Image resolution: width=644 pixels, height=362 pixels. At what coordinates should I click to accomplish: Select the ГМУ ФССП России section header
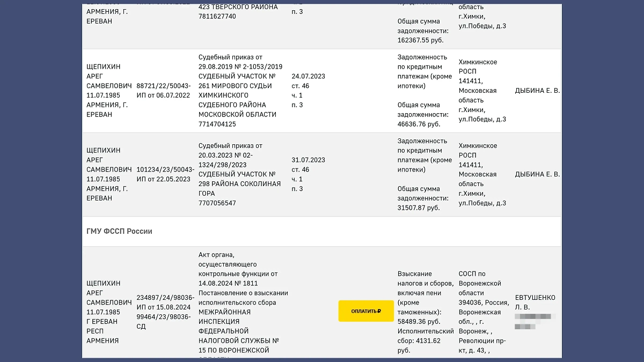tap(119, 231)
